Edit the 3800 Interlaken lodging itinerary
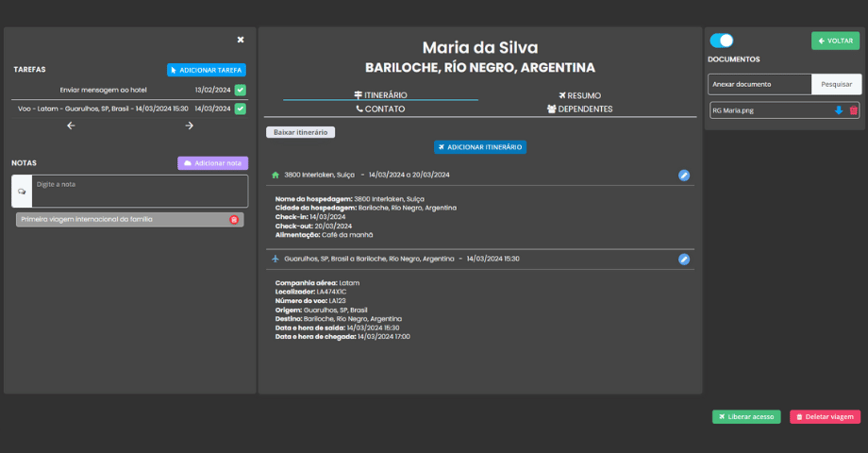This screenshot has height=453, width=868. coord(684,176)
